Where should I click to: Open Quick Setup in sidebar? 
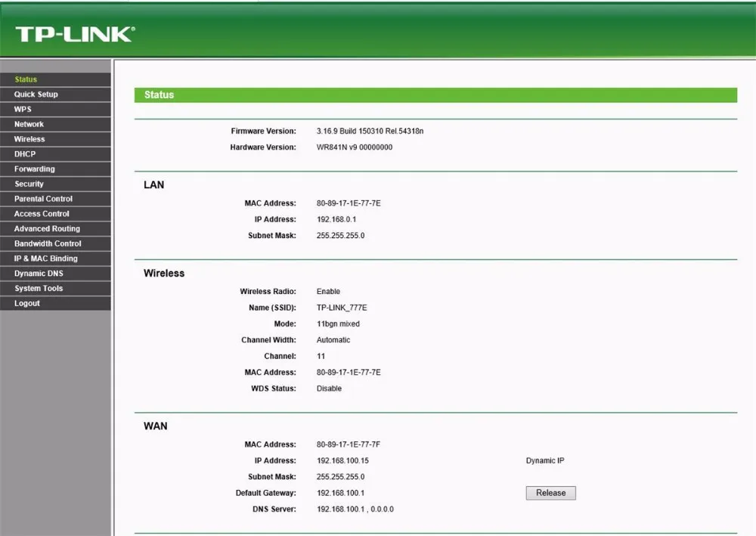tap(55, 94)
